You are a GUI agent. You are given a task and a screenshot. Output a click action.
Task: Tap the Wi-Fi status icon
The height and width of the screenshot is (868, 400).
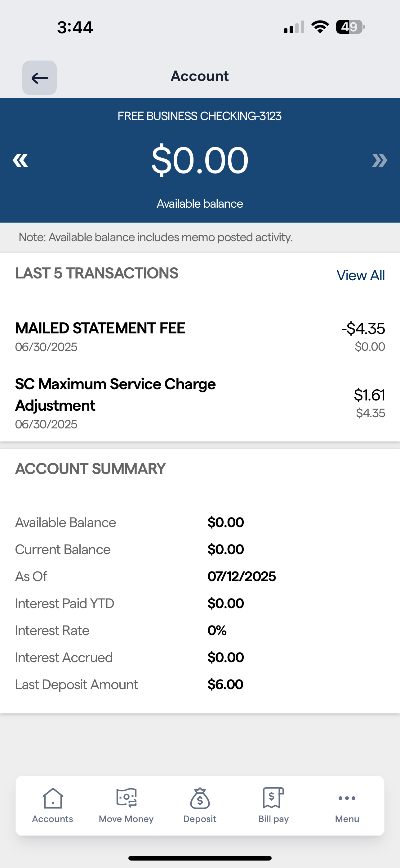(x=320, y=27)
